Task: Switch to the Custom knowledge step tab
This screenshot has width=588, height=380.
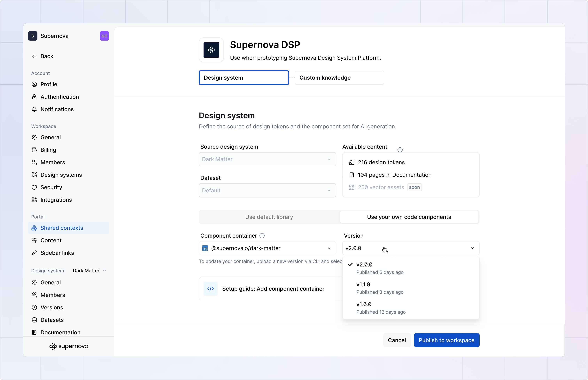Action: 339,78
